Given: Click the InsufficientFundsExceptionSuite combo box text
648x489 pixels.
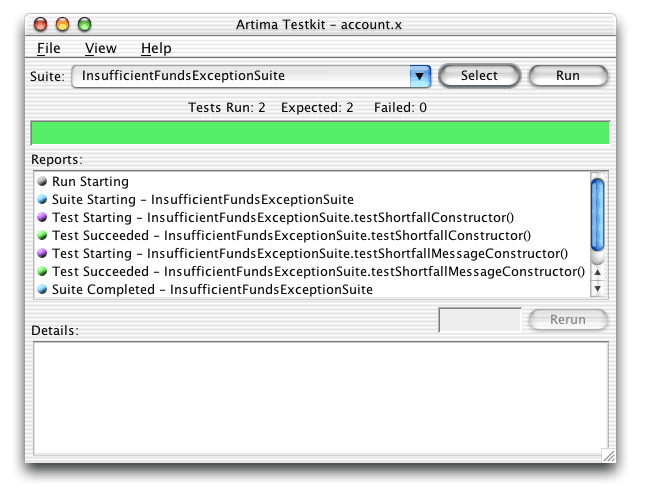Looking at the screenshot, I should [x=183, y=76].
